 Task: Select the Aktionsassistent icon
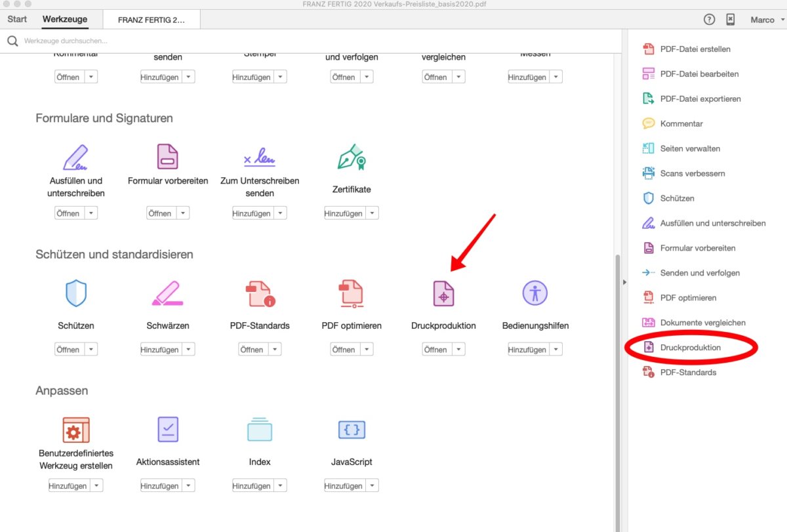pos(168,430)
